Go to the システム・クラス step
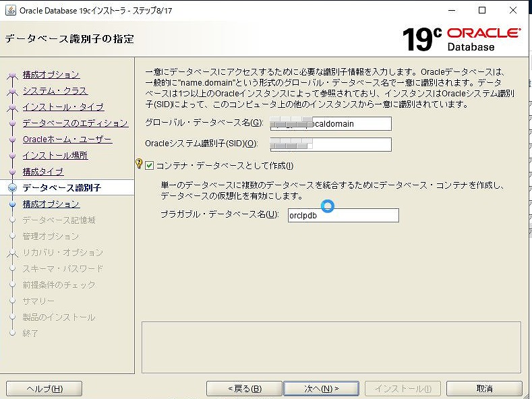Viewport: 532px width, 399px height. point(55,90)
